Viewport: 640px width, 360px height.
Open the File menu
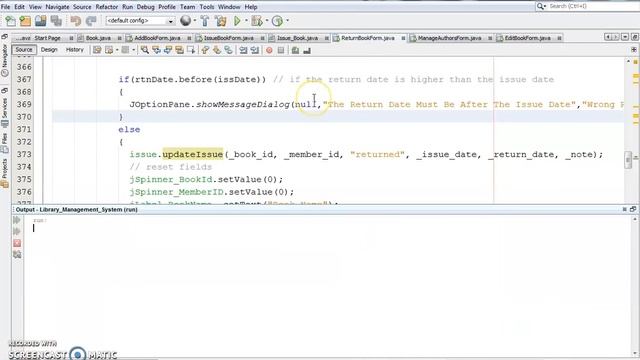click(5, 7)
